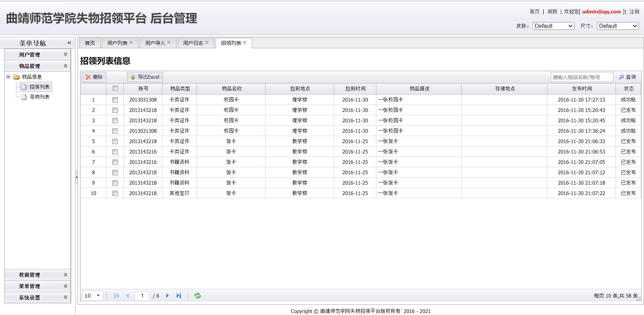Viewport: 644px width, 315px height.
Task: Refresh the table with green reload icon
Action: (198, 296)
